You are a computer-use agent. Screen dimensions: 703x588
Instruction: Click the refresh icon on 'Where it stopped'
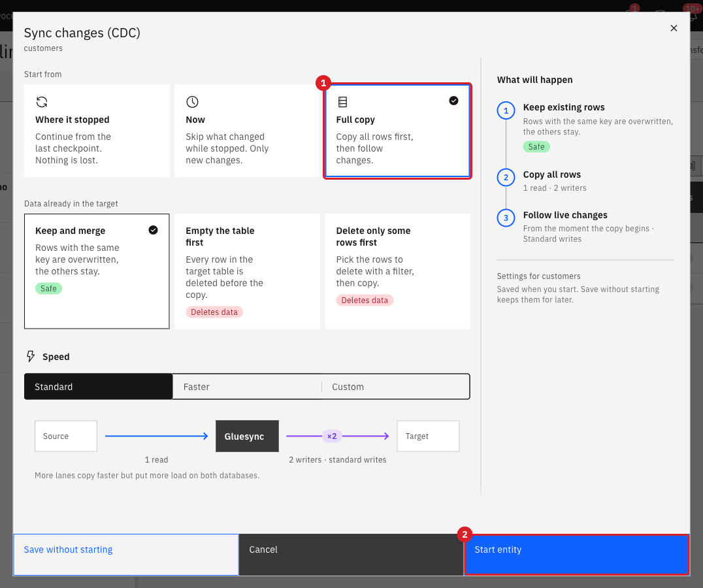coord(42,102)
